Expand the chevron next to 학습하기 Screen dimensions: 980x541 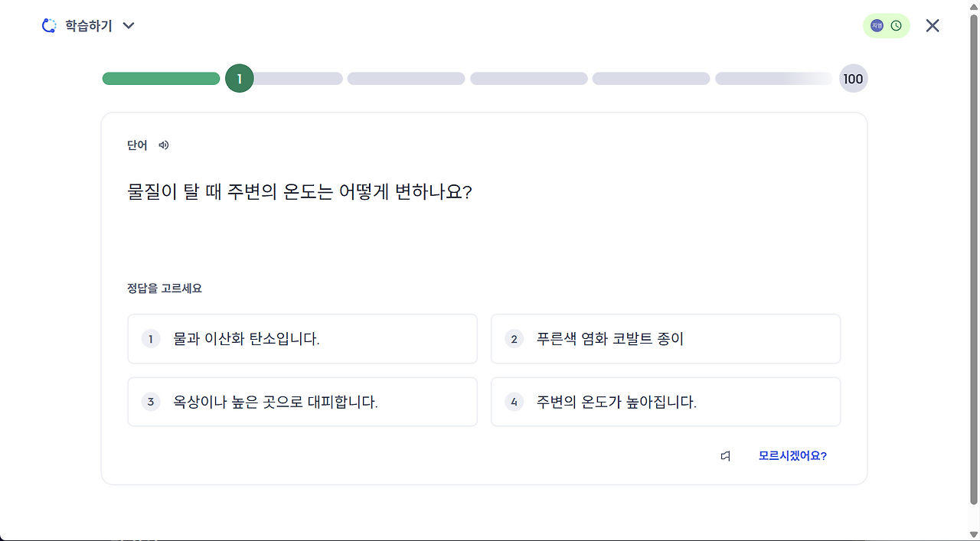pos(129,26)
